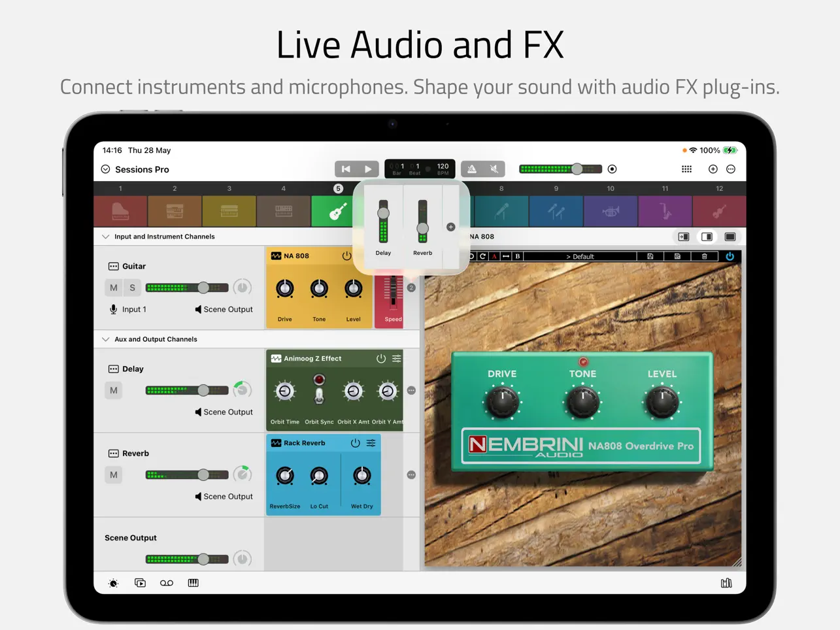840x630 pixels.
Task: Click the Scene Output master pan knob
Action: click(243, 559)
